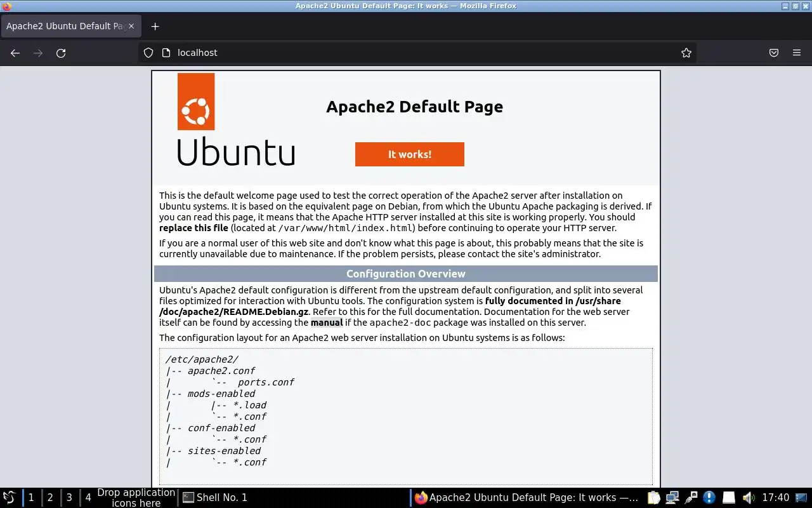Switch to workspace 4
The height and width of the screenshot is (508, 812).
coord(88,498)
